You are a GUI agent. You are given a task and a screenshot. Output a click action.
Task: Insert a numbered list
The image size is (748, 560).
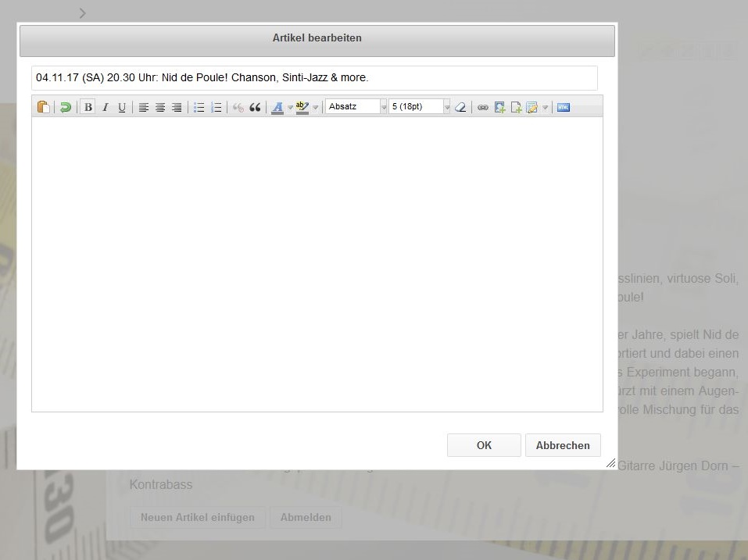pos(217,107)
